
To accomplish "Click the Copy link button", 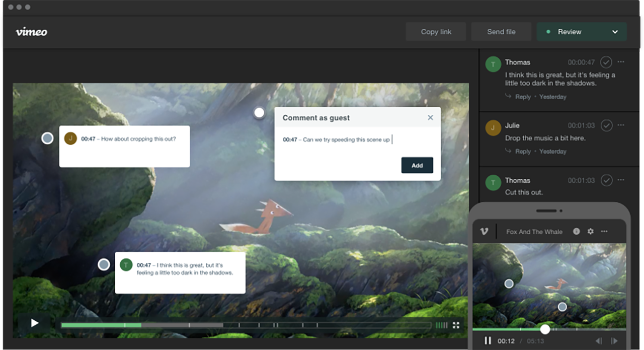I will pyautogui.click(x=436, y=32).
